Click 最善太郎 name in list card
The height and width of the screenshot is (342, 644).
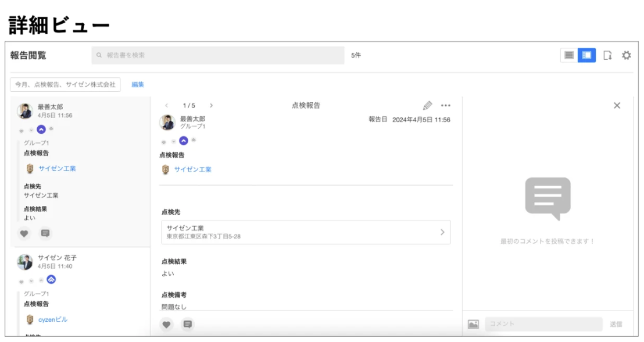[50, 107]
